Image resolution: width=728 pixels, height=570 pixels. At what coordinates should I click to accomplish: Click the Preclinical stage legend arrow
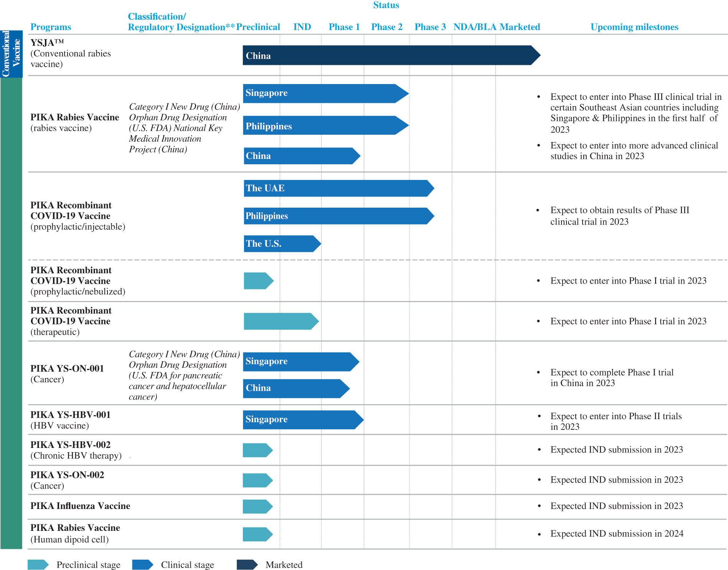coord(38,565)
